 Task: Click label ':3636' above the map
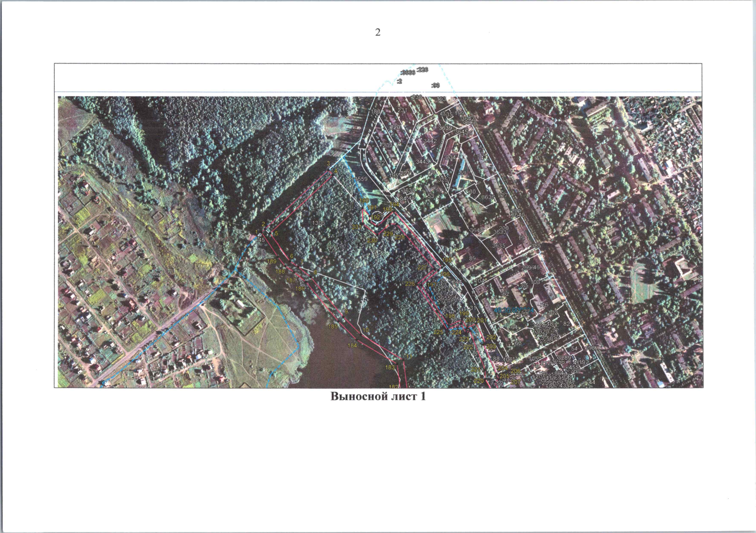point(407,72)
